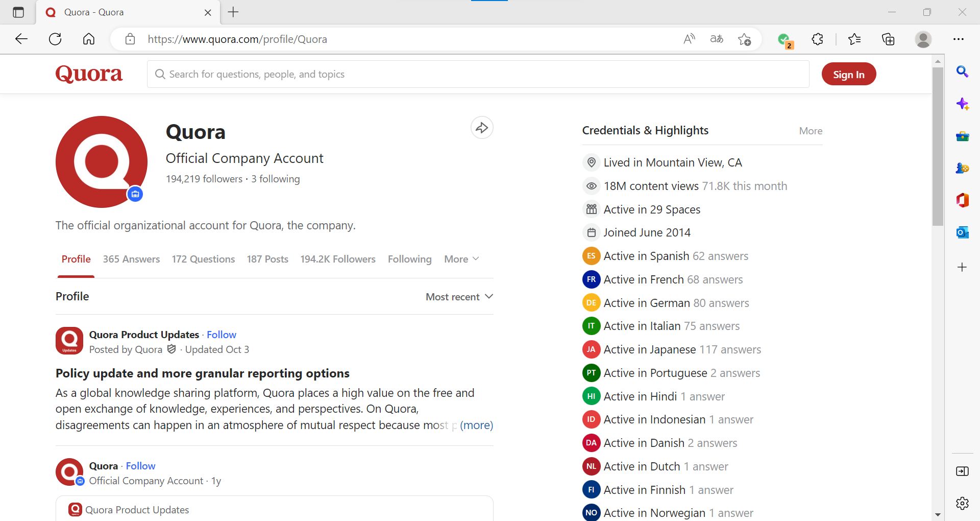Open the Following tab
This screenshot has width=980, height=521.
409,259
